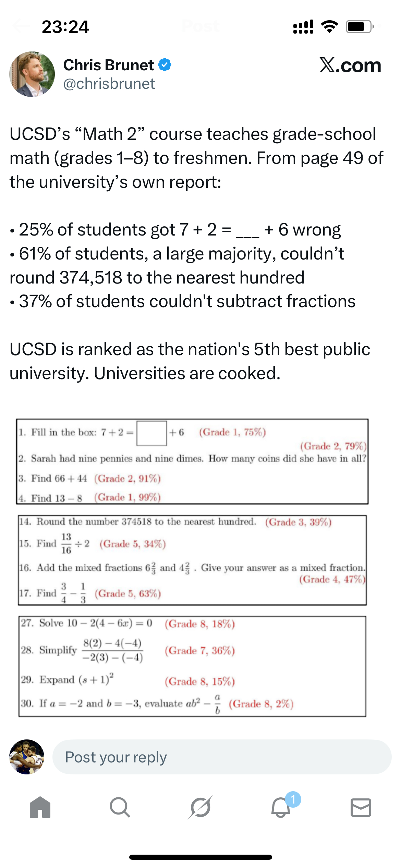The height and width of the screenshot is (868, 401).
Task: Tap the home indicator bar at screen bottom
Action: pyautogui.click(x=200, y=857)
